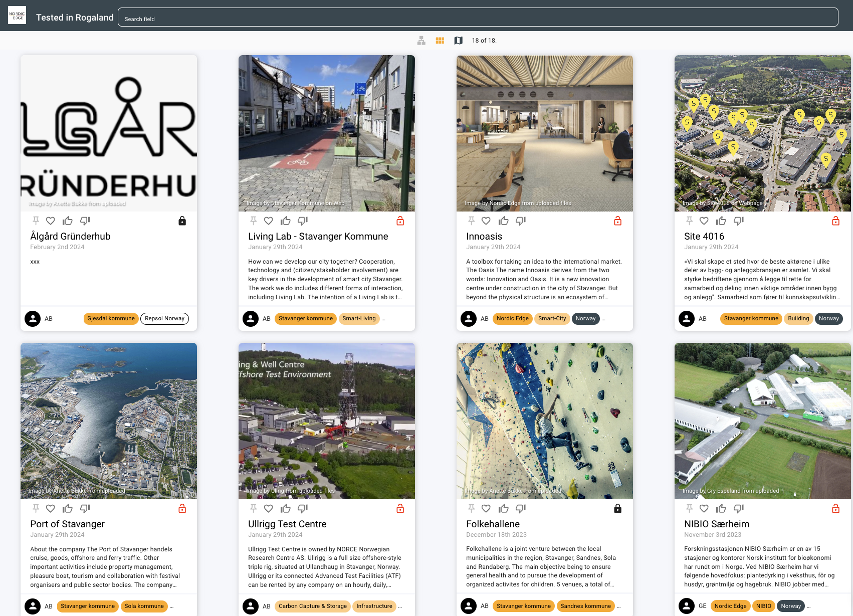This screenshot has height=616, width=853.
Task: Click GE author avatar on NIBIO Særheim
Action: [x=687, y=606]
